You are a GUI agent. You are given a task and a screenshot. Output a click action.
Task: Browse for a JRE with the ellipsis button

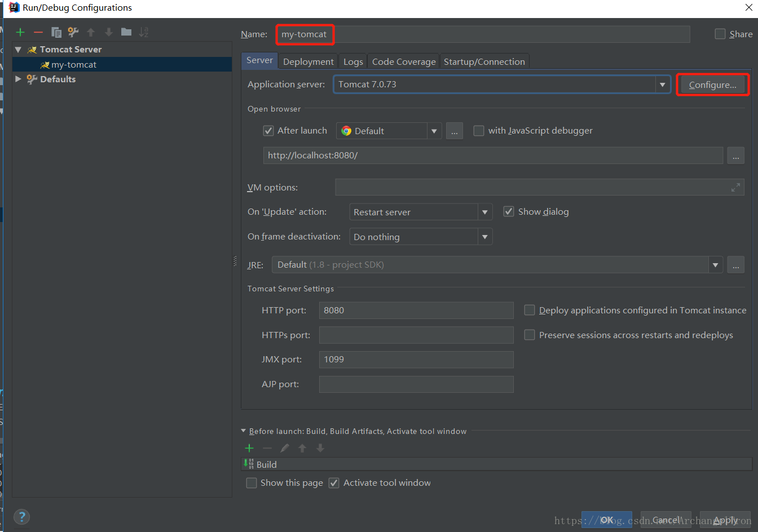point(735,265)
